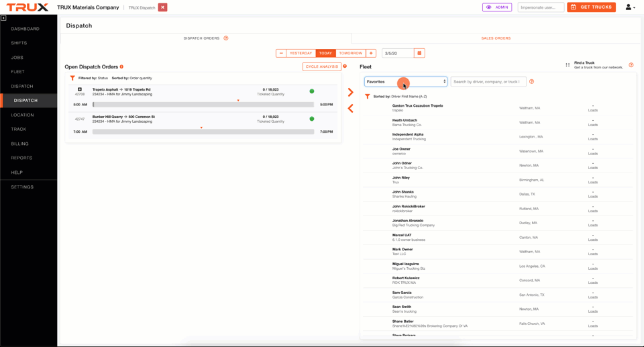Click the minus date button
Screen dimensions: 644x347
coord(281,53)
